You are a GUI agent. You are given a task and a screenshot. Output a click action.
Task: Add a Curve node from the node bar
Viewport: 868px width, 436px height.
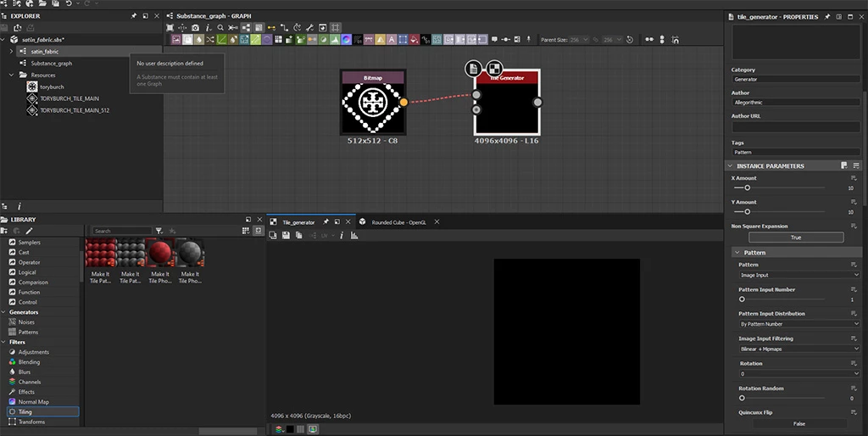221,39
